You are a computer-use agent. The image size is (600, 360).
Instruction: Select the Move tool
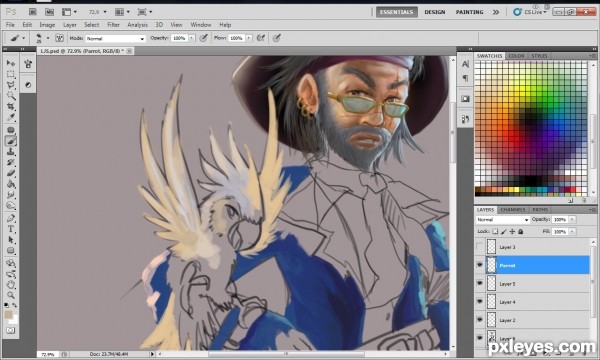[x=11, y=63]
